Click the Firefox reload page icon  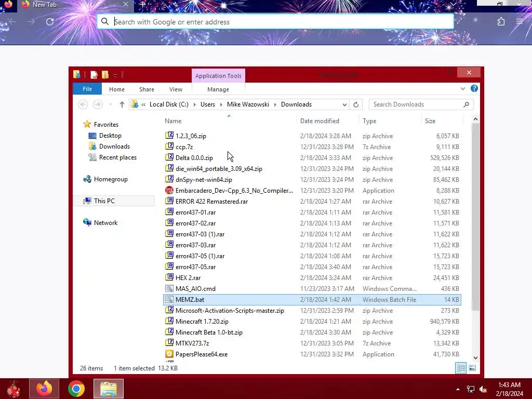pyautogui.click(x=50, y=22)
